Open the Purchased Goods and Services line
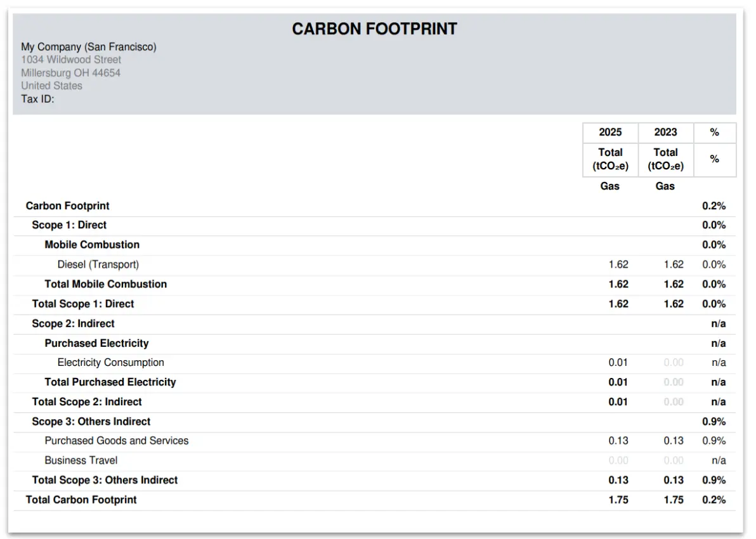The image size is (756, 539). 116,441
